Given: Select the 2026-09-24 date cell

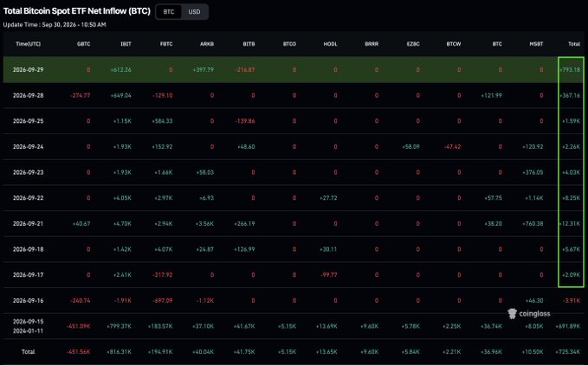Looking at the screenshot, I should click(28, 147).
